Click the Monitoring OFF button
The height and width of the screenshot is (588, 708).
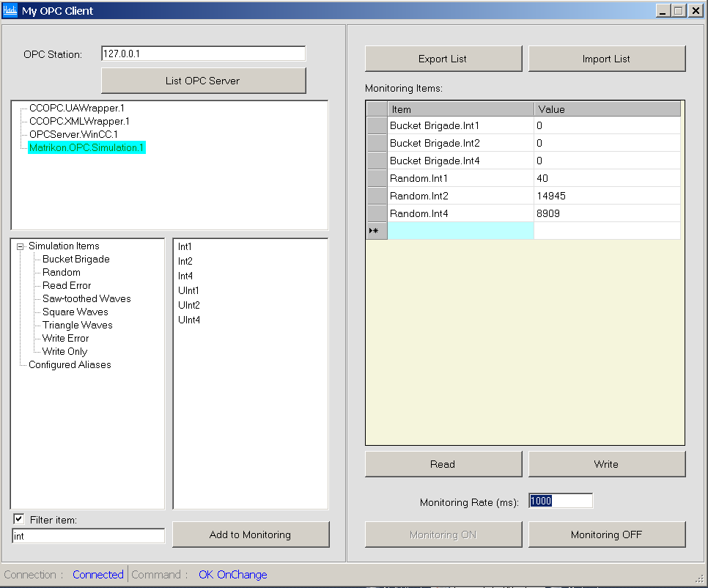(x=607, y=534)
